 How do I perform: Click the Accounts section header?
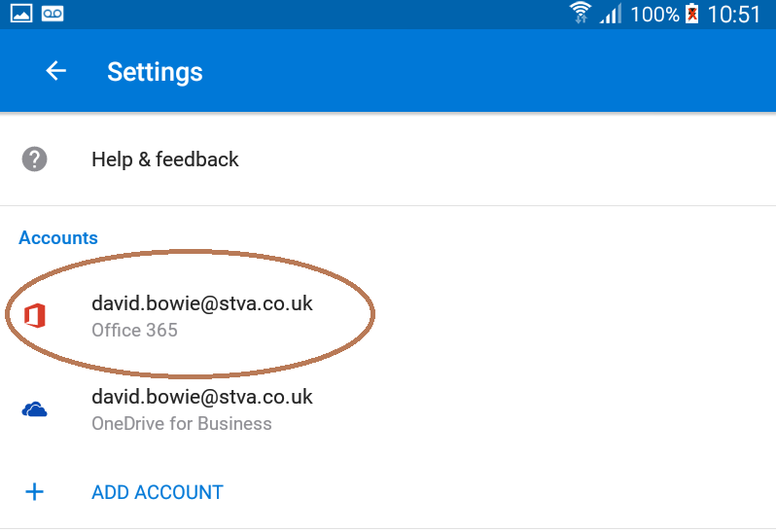coord(58,238)
